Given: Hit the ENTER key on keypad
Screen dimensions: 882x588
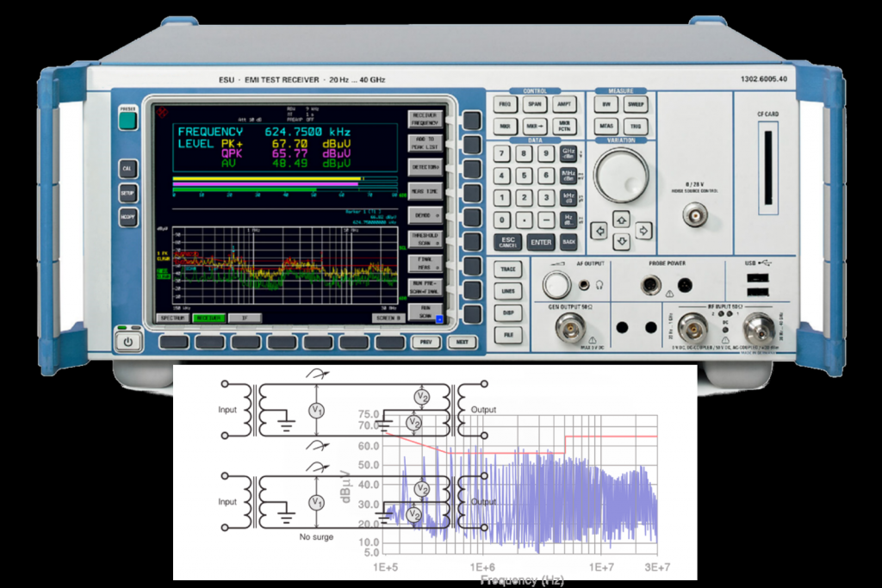Looking at the screenshot, I should 541,242.
